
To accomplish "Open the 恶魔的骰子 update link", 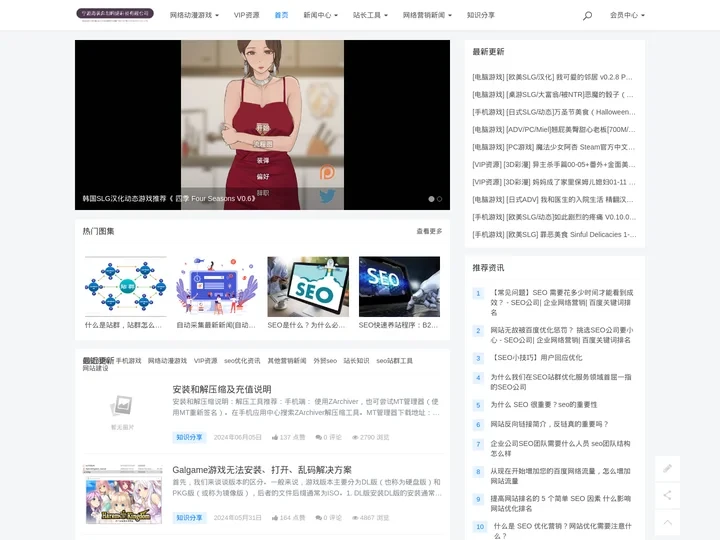I will click(x=553, y=94).
